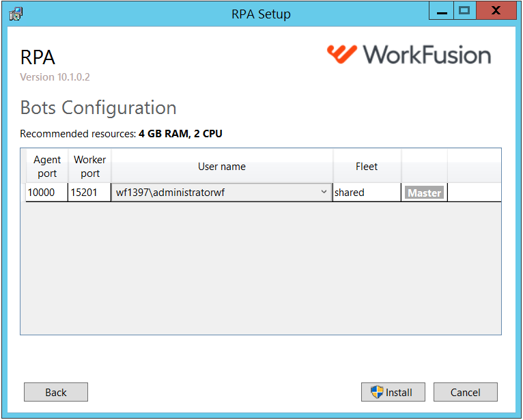The width and height of the screenshot is (523, 420).
Task: Click the Fleet column header
Action: [367, 167]
